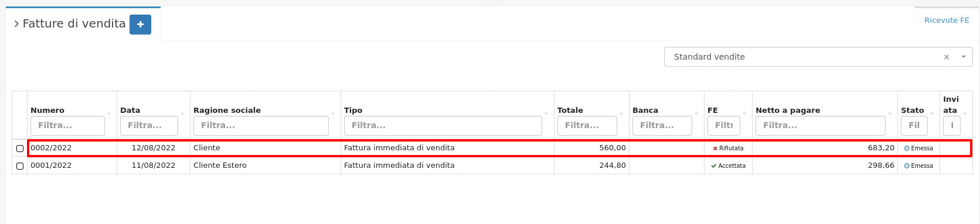Add a new sales invoice with plus button
The image size is (980, 224).
[x=140, y=25]
